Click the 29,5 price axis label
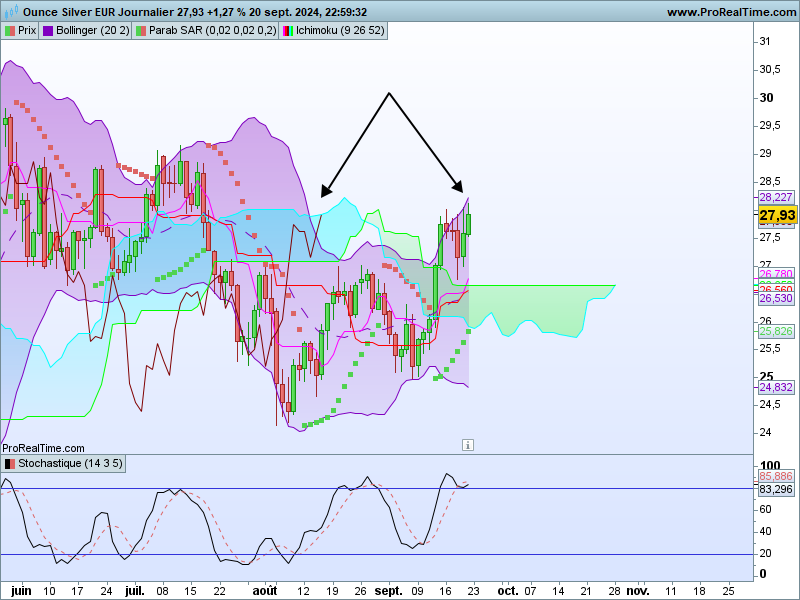The width and height of the screenshot is (800, 600). [770, 126]
